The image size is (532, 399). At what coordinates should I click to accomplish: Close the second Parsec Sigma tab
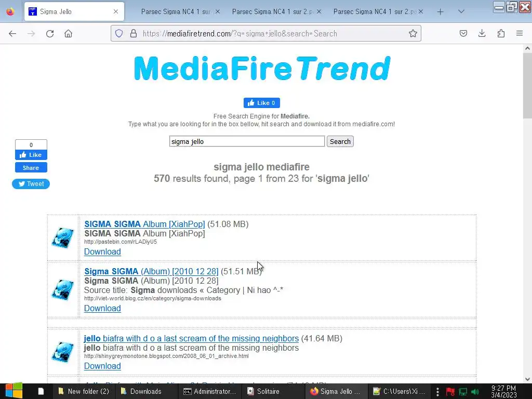tap(318, 11)
